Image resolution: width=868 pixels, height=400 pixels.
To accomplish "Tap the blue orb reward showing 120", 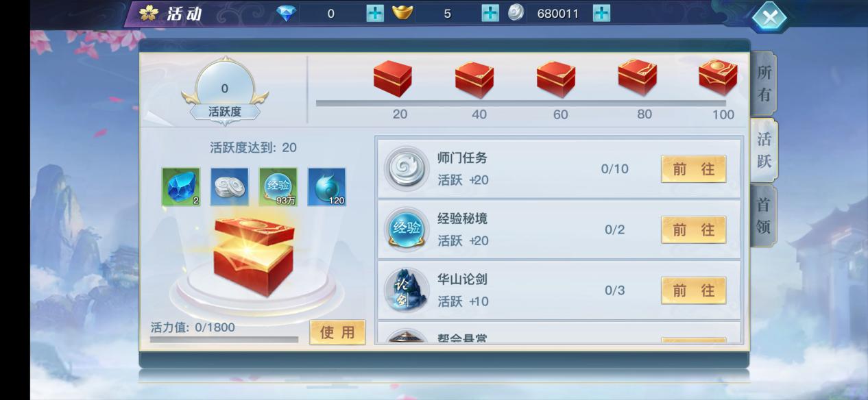I will 327,187.
